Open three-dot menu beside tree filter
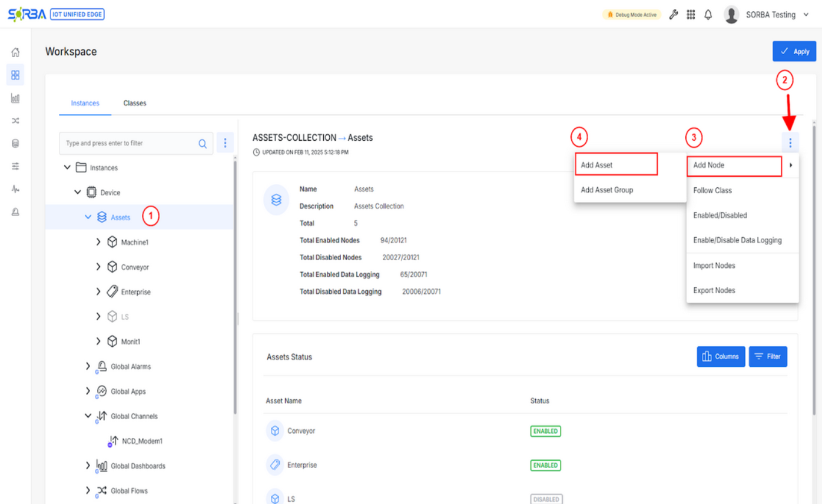The height and width of the screenshot is (504, 822). 226,143
